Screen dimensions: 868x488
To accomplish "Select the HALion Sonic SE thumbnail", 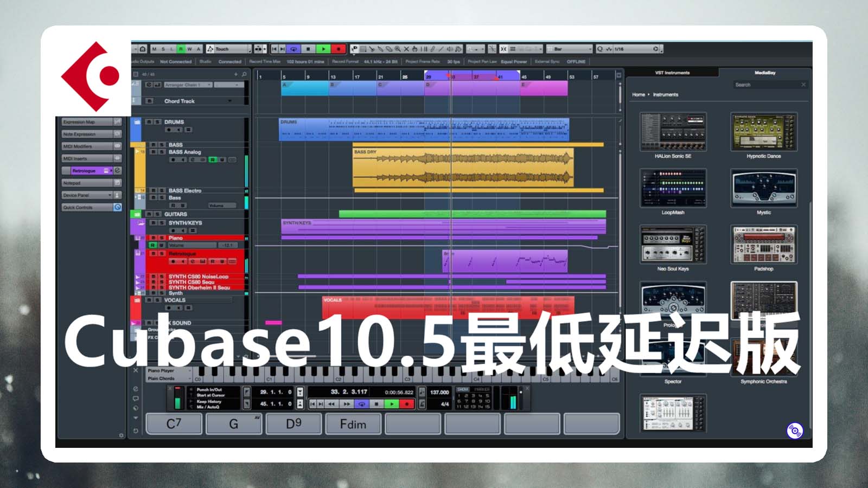I will pos(673,132).
